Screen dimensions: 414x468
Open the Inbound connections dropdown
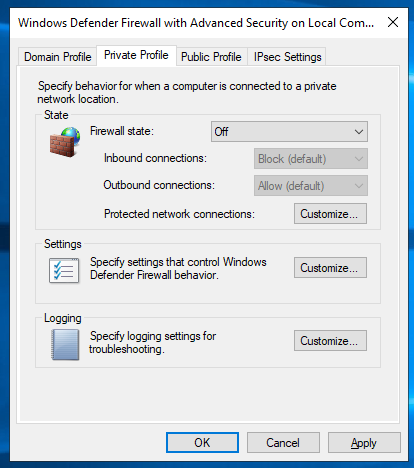(311, 159)
